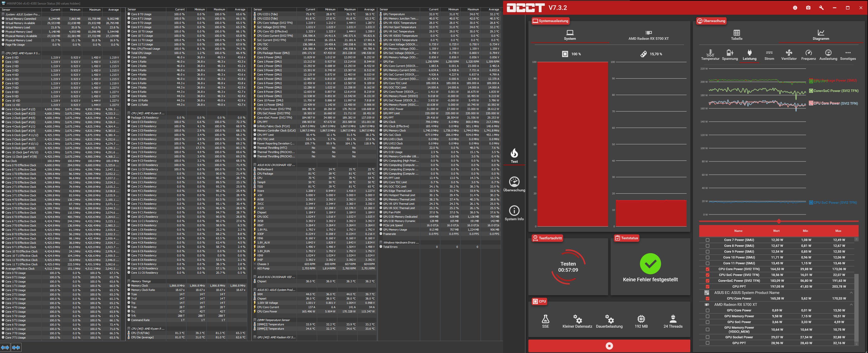Open the OCCT info (i) icon
The height and width of the screenshot is (353, 868).
795,8
